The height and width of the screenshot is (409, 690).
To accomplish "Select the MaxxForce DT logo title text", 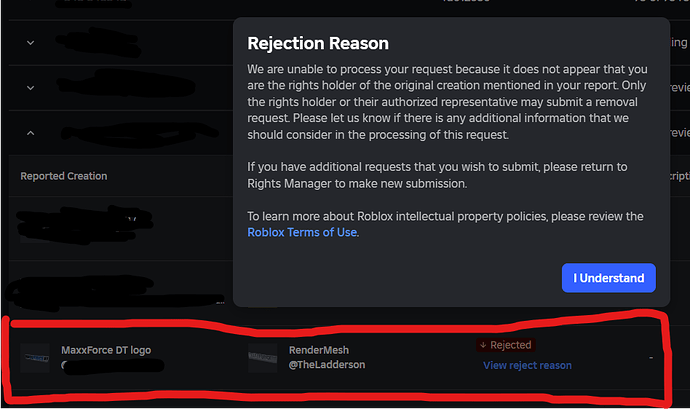I will (106, 350).
